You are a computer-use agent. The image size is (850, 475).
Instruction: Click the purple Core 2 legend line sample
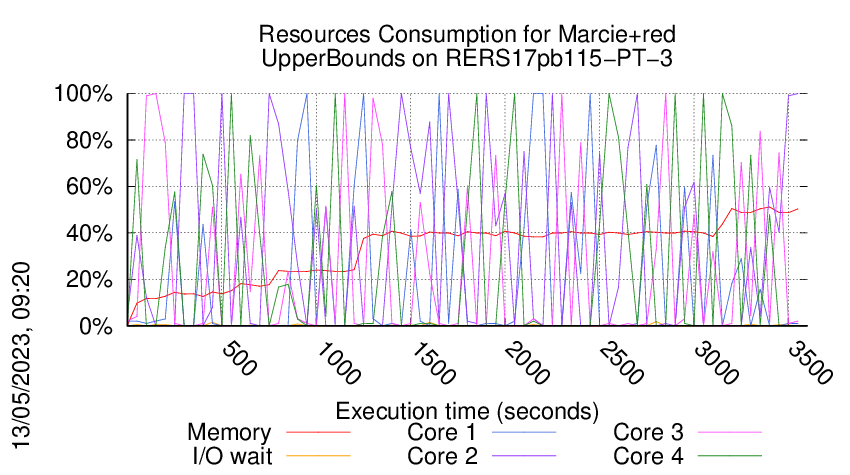(x=524, y=455)
